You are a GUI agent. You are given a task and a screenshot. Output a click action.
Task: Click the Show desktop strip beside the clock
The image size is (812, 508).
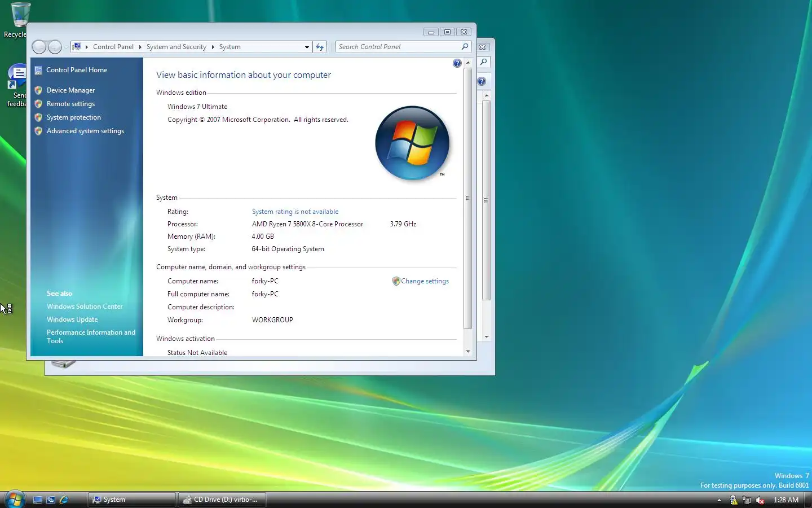[808, 500]
